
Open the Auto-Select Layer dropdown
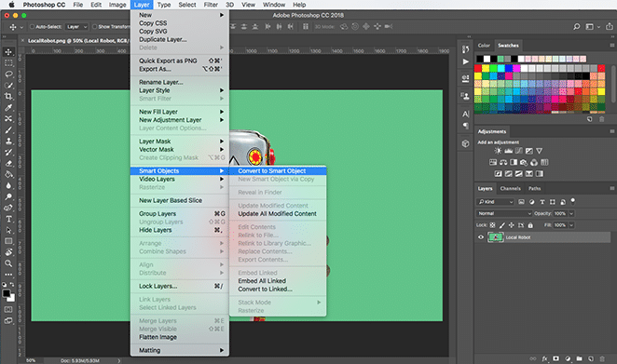pyautogui.click(x=75, y=27)
